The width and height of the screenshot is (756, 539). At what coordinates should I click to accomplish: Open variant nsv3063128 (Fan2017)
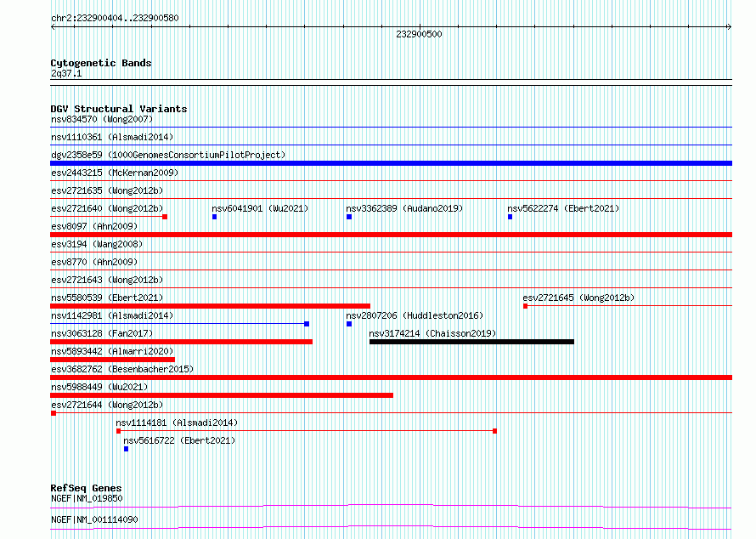point(102,333)
